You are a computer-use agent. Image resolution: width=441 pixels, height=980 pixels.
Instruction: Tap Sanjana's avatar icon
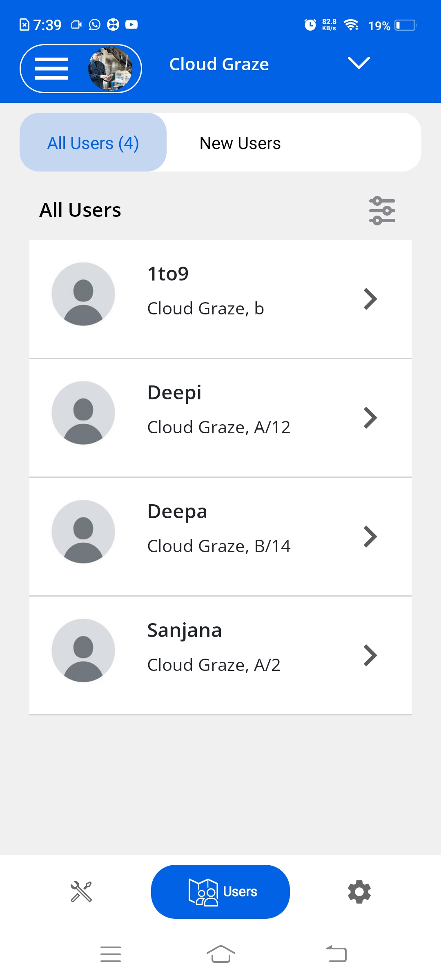[x=83, y=650]
